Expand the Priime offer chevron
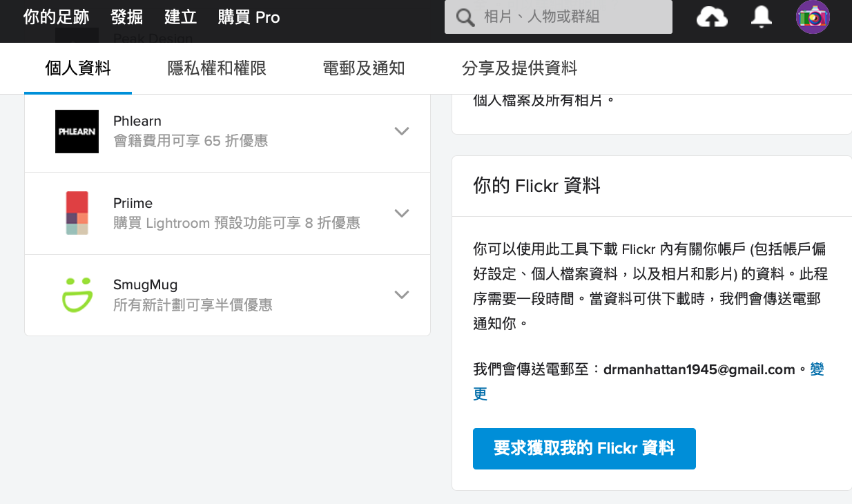The height and width of the screenshot is (504, 852). (402, 213)
